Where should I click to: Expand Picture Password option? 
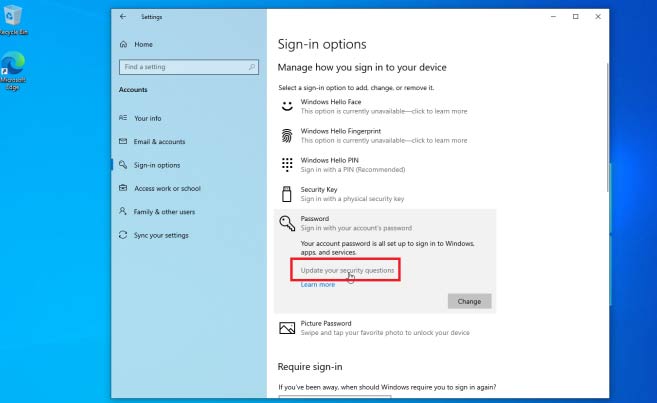point(384,328)
